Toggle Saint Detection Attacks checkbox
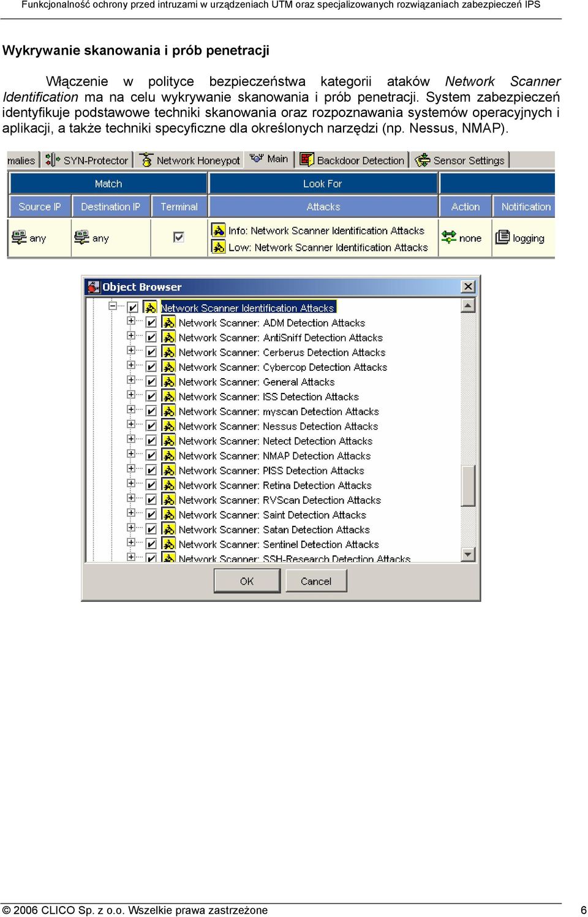 [151, 514]
